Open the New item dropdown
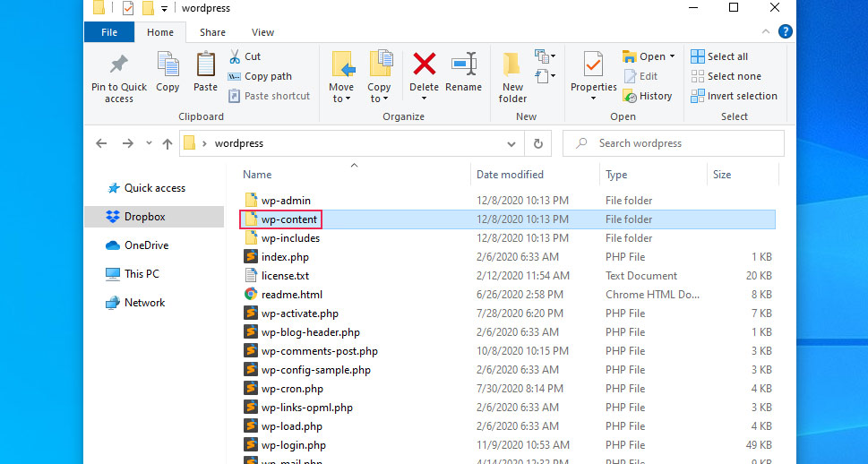868x464 pixels. (546, 56)
